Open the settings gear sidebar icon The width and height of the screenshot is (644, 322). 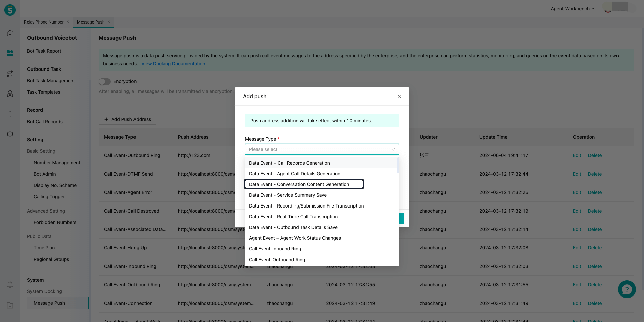tap(10, 134)
